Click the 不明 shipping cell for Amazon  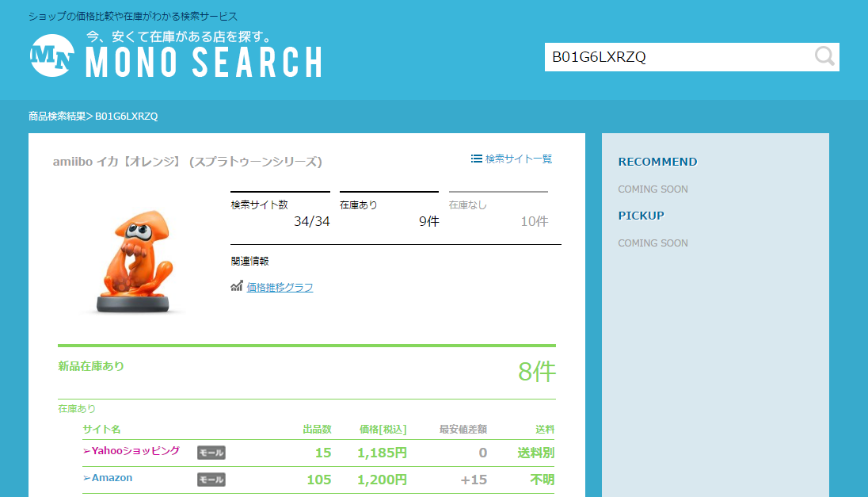[x=542, y=480]
